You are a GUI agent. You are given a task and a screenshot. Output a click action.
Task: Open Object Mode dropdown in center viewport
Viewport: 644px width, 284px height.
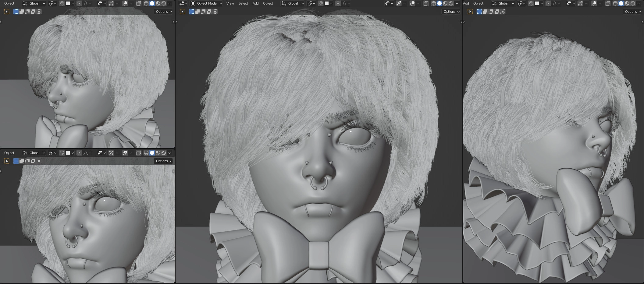pyautogui.click(x=206, y=3)
